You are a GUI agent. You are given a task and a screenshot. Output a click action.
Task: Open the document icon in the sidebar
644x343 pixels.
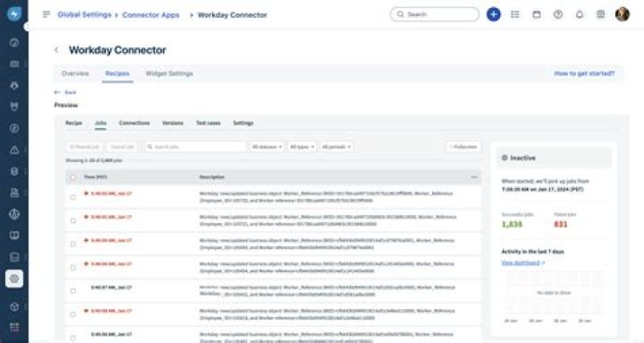[14, 193]
